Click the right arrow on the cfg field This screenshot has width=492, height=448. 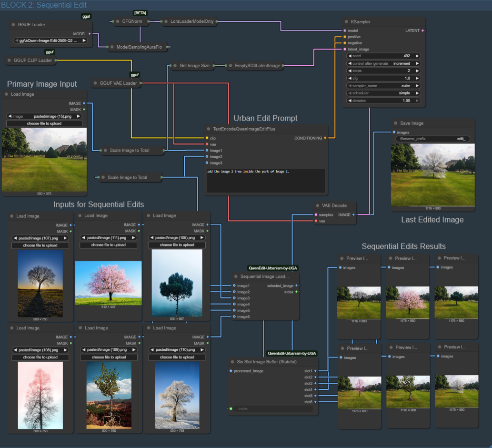(x=417, y=78)
